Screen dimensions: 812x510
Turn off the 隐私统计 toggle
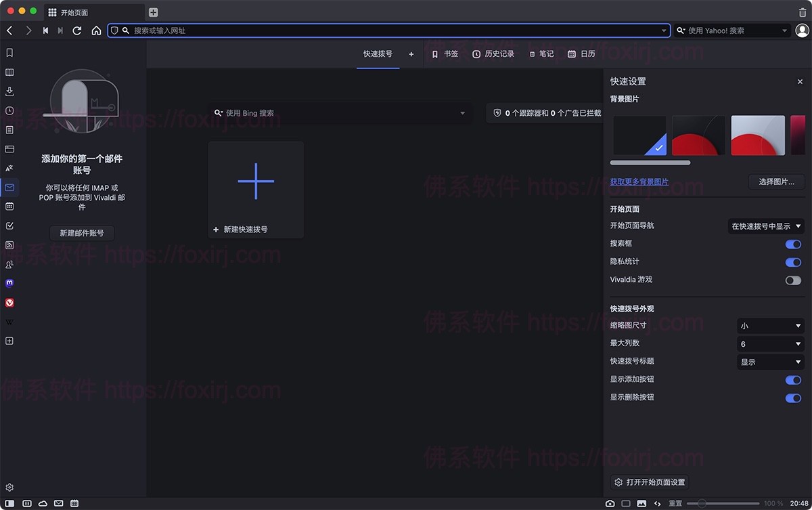click(792, 263)
